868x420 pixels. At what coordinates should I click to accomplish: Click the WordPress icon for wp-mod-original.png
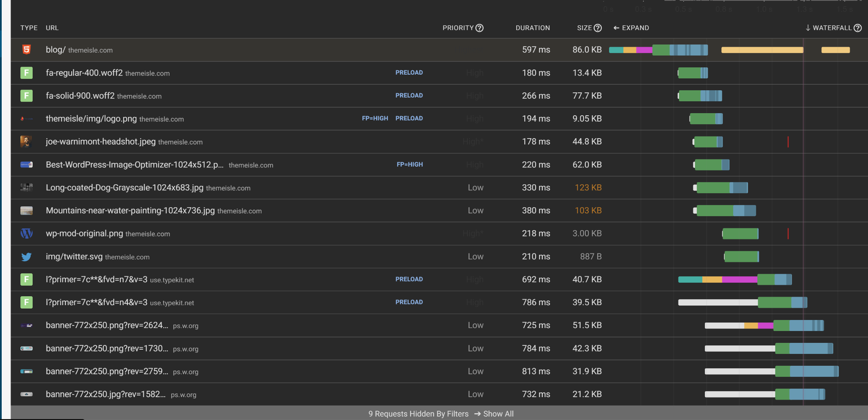click(26, 234)
